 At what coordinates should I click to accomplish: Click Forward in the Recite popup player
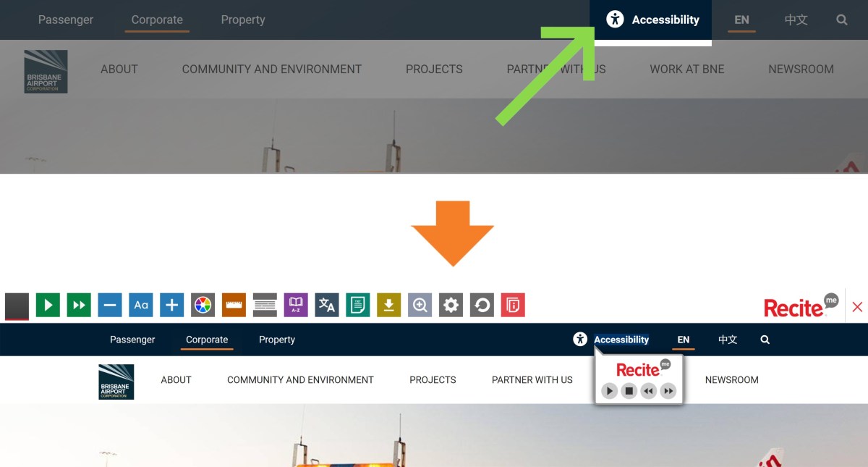tap(669, 391)
